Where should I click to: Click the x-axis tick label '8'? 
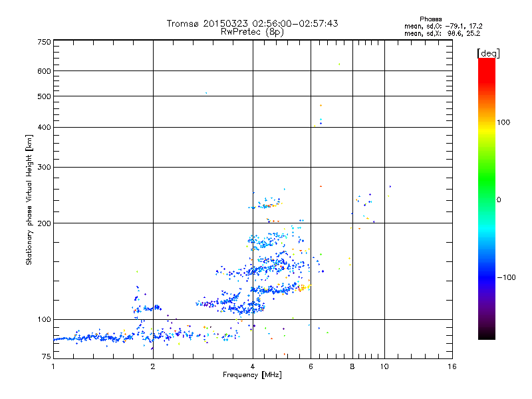352,366
